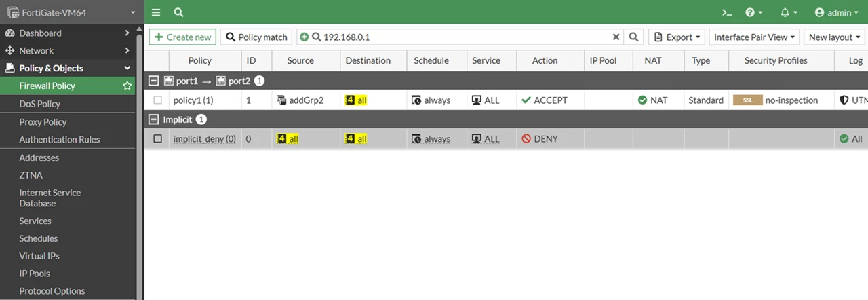
Task: Add a filter with green plus icon
Action: [304, 37]
